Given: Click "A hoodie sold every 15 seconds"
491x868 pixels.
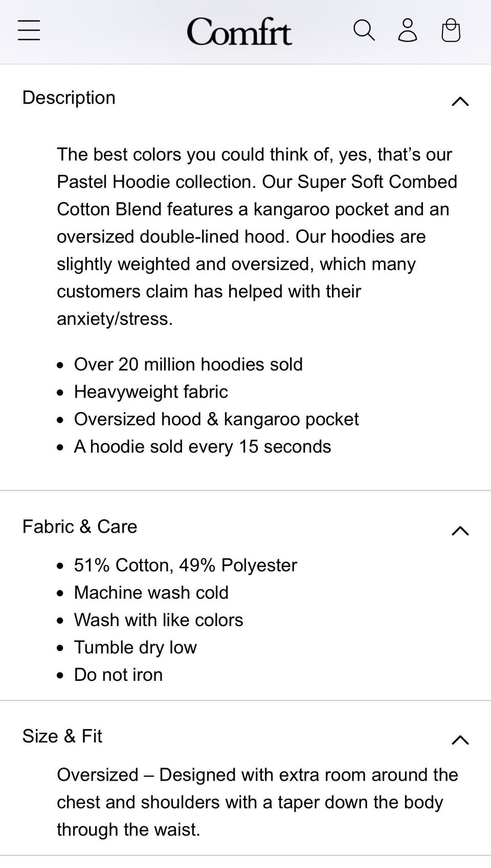Looking at the screenshot, I should [x=203, y=446].
